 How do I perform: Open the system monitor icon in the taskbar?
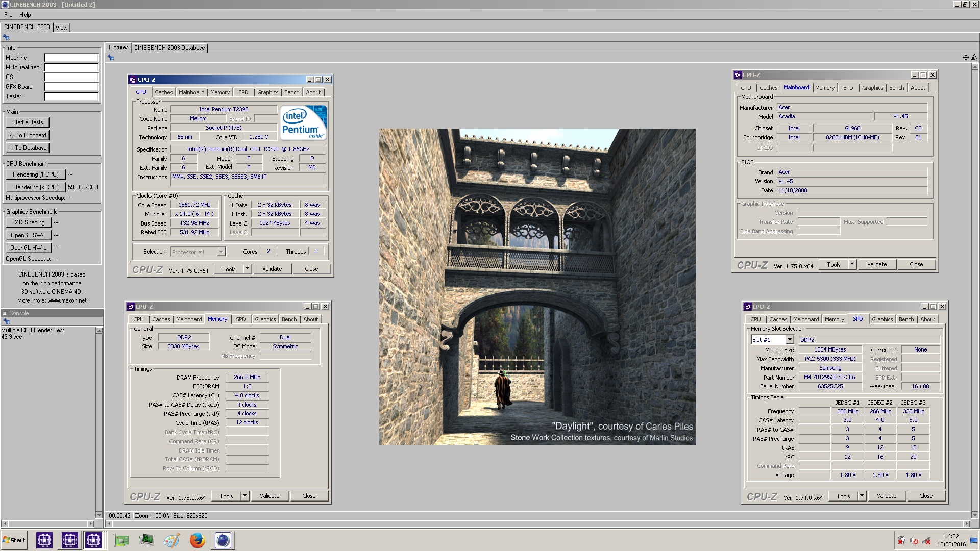(x=146, y=540)
